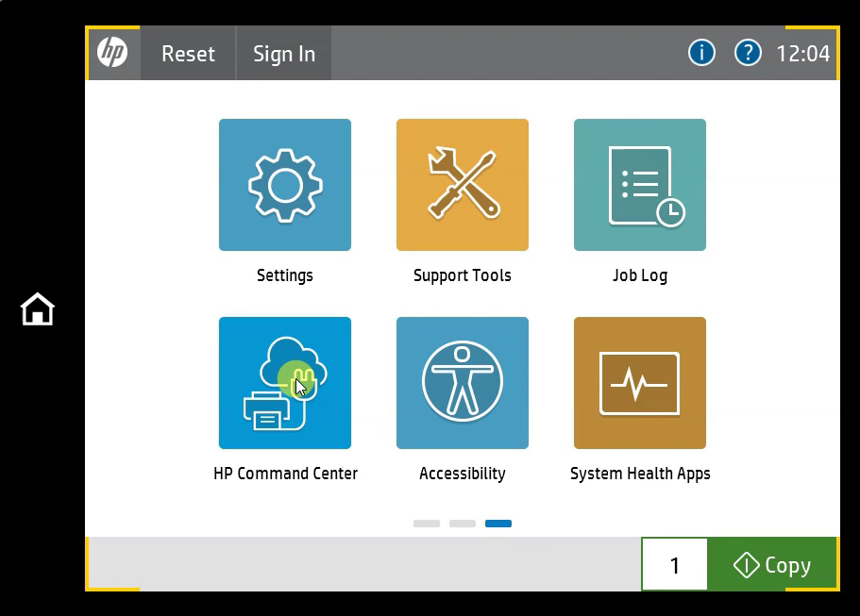
Task: Open the Settings app
Action: coord(284,184)
